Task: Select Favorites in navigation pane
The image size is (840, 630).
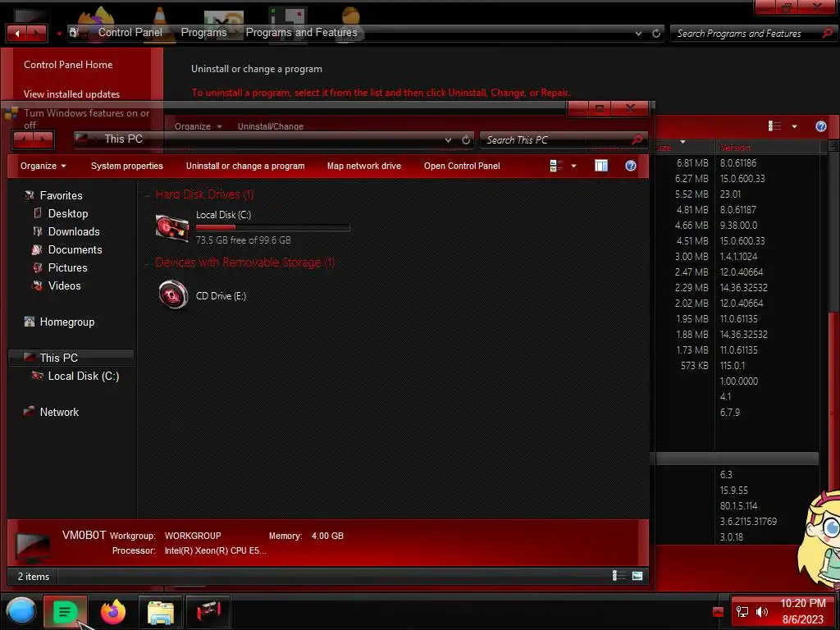Action: 61,195
